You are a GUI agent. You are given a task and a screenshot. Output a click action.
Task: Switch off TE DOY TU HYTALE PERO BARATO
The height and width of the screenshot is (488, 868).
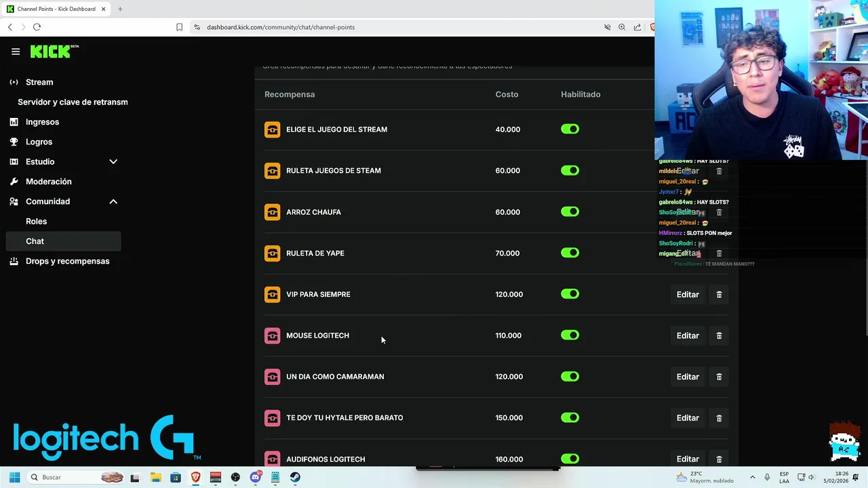click(x=570, y=418)
